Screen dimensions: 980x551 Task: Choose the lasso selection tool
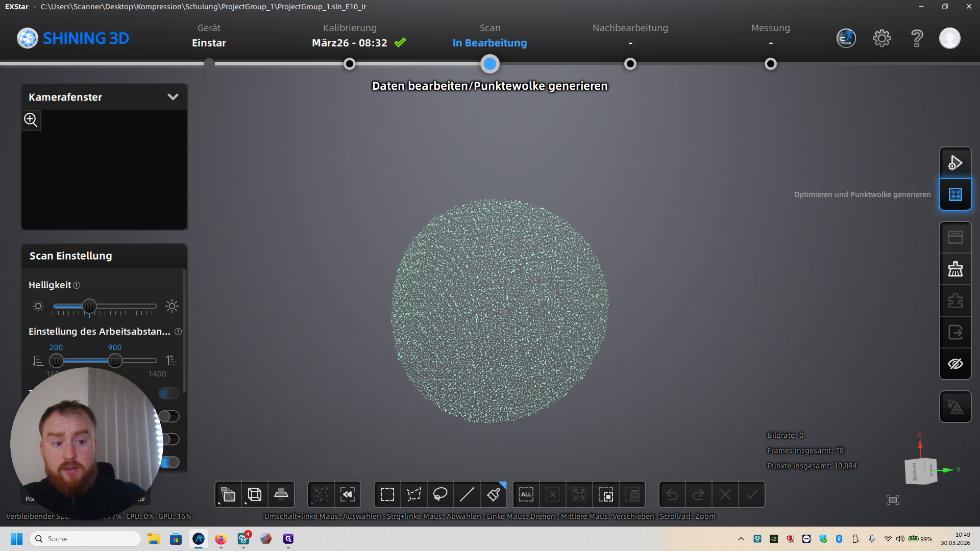[x=440, y=494]
